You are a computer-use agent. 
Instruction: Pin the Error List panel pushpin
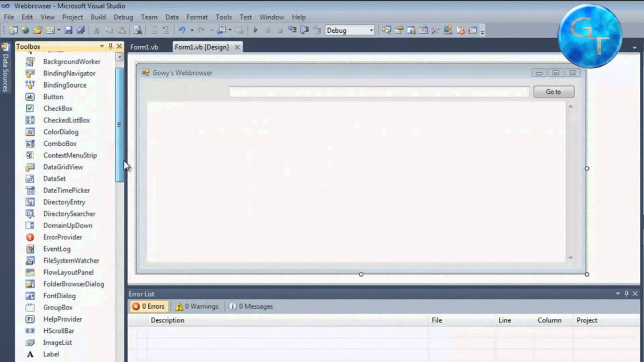626,294
